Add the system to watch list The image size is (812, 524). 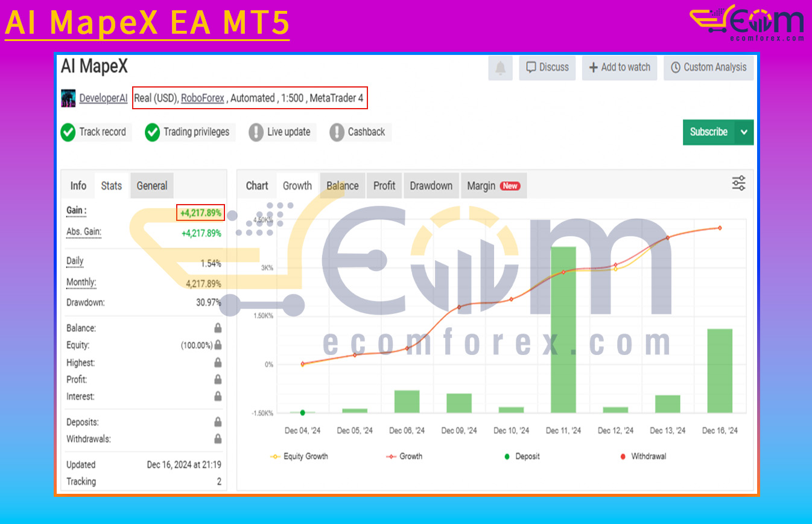click(x=620, y=68)
